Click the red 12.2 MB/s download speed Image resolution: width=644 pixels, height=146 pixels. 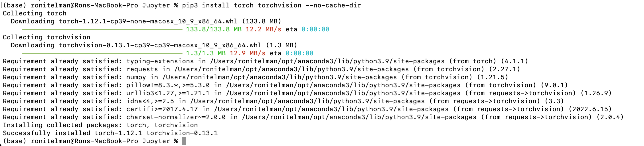pyautogui.click(x=263, y=29)
